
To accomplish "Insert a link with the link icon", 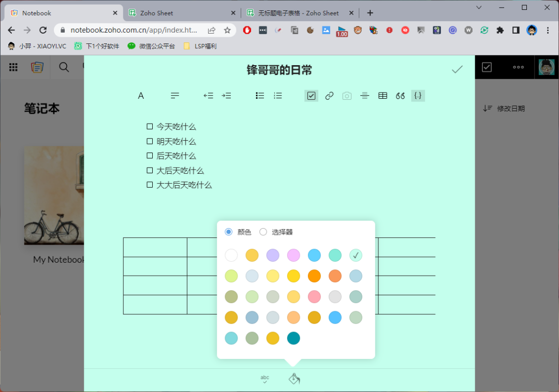I will pos(329,95).
